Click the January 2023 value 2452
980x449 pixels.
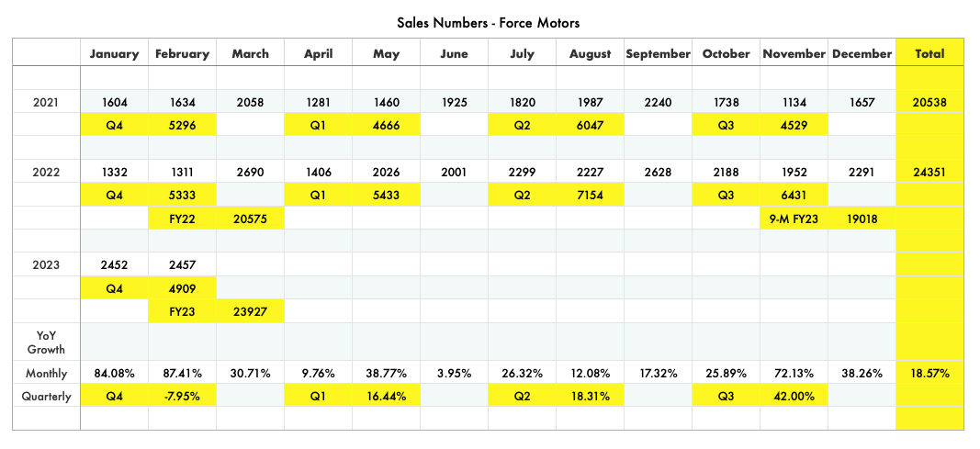click(115, 264)
